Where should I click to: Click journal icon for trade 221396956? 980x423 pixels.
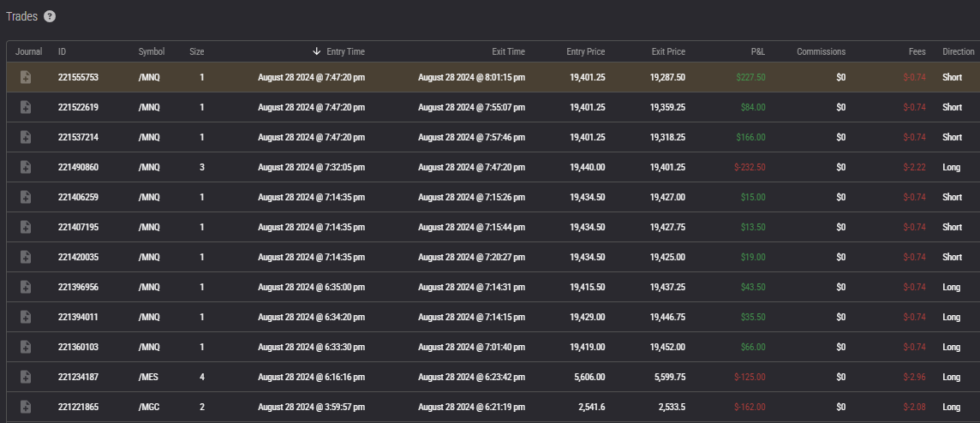26,287
